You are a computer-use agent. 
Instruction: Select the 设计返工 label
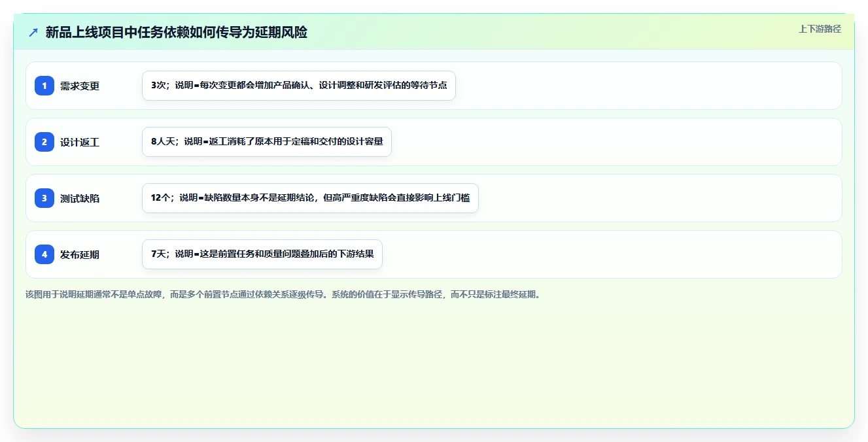pyautogui.click(x=80, y=142)
